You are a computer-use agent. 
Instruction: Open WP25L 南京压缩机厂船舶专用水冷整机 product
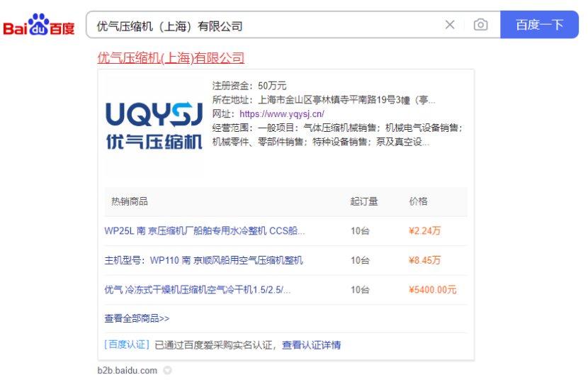coord(204,230)
